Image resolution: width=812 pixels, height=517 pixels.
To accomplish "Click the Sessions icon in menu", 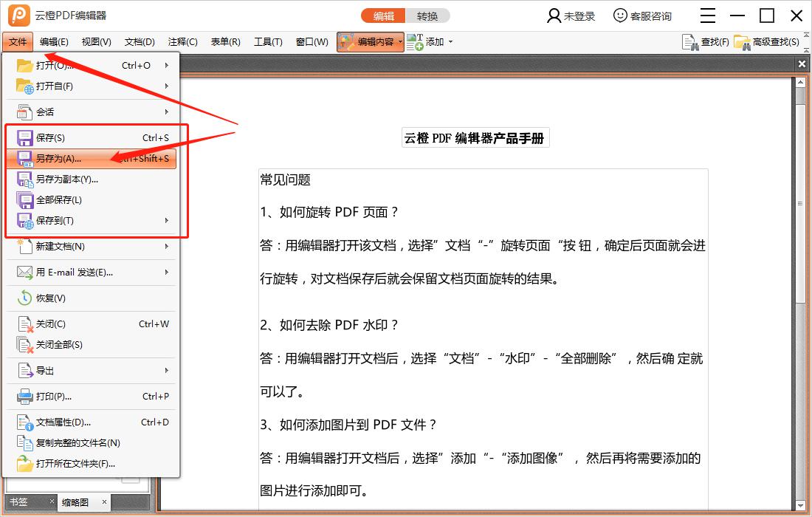I will (24, 112).
